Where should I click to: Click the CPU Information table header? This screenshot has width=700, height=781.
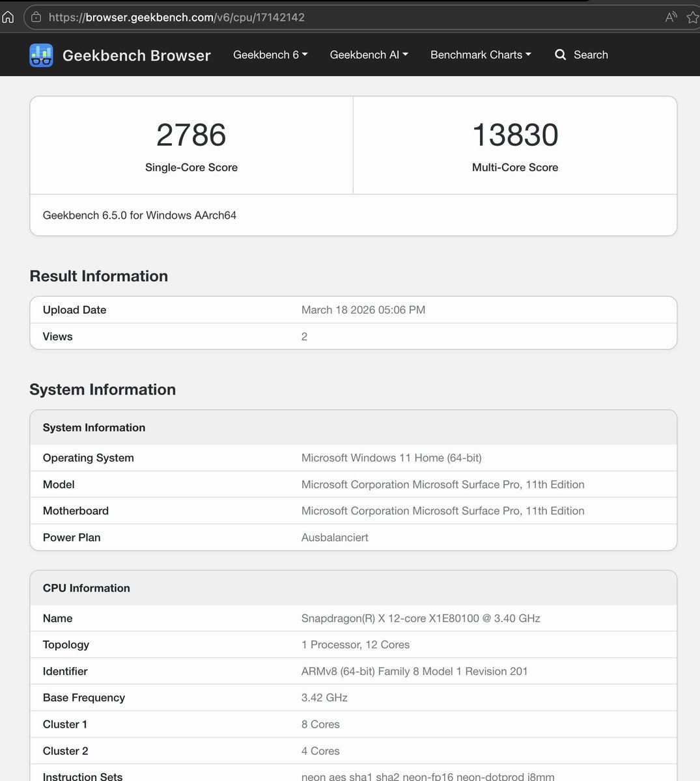point(354,588)
